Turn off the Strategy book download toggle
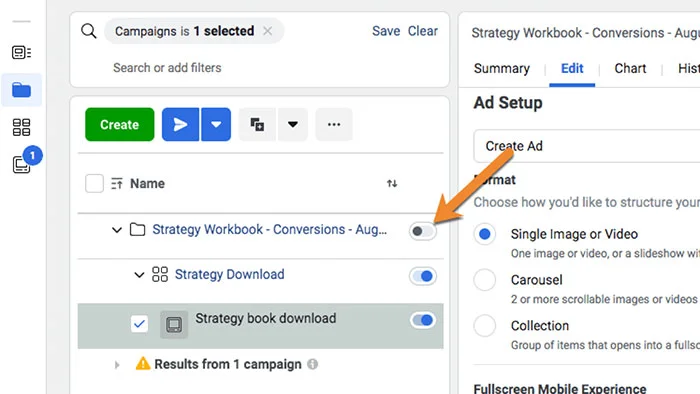Screen dimensions: 700x394 point(422,320)
